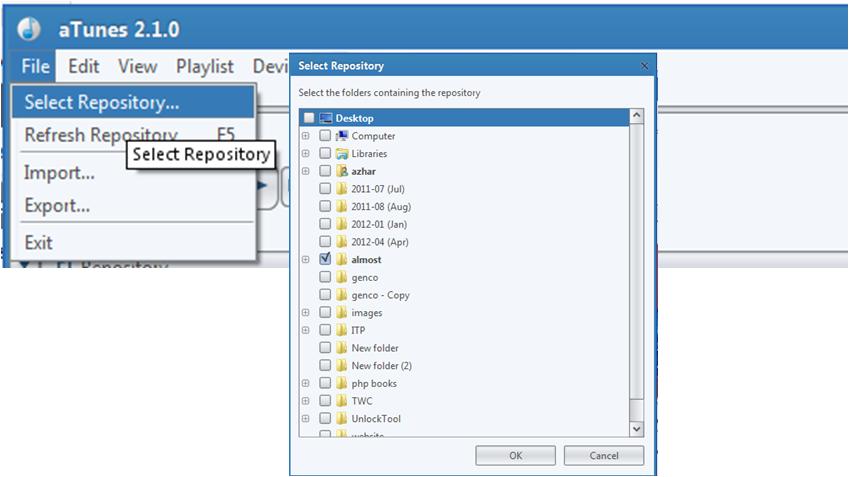
Task: Click folder icon beside almost
Action: pyautogui.click(x=342, y=259)
